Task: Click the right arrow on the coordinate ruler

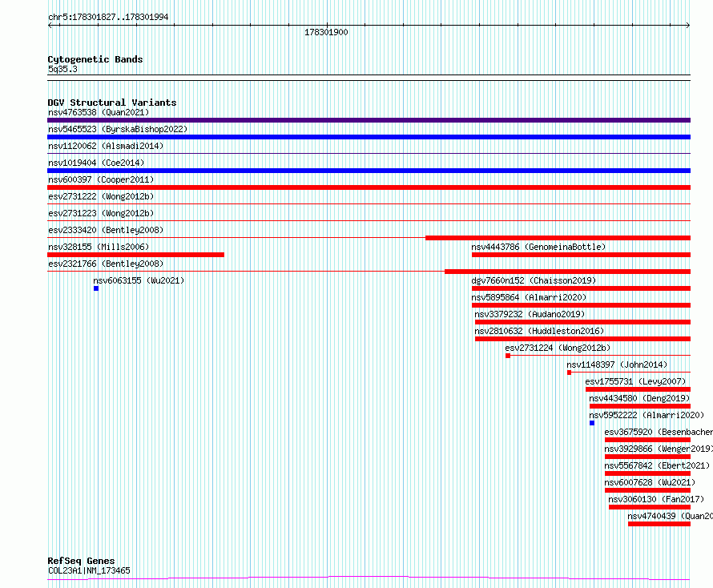Action: (x=688, y=26)
